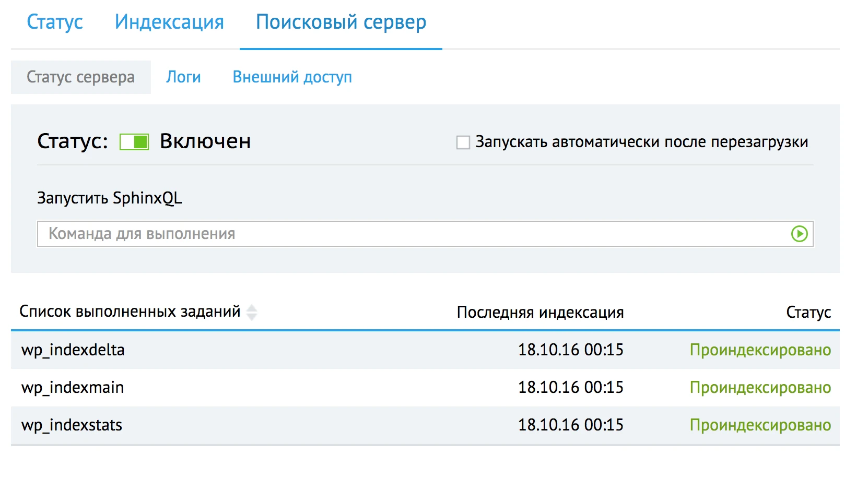Click the Статус table column header
The height and width of the screenshot is (479, 868).
coord(808,312)
